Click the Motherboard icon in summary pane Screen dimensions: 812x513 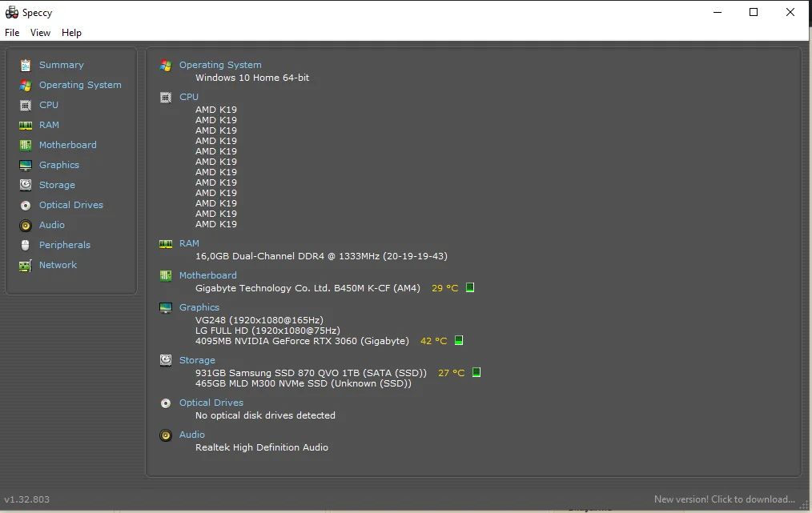(x=166, y=276)
